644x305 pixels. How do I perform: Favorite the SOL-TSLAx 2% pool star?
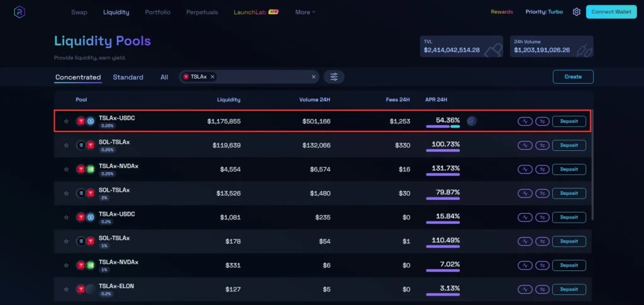[x=66, y=193]
